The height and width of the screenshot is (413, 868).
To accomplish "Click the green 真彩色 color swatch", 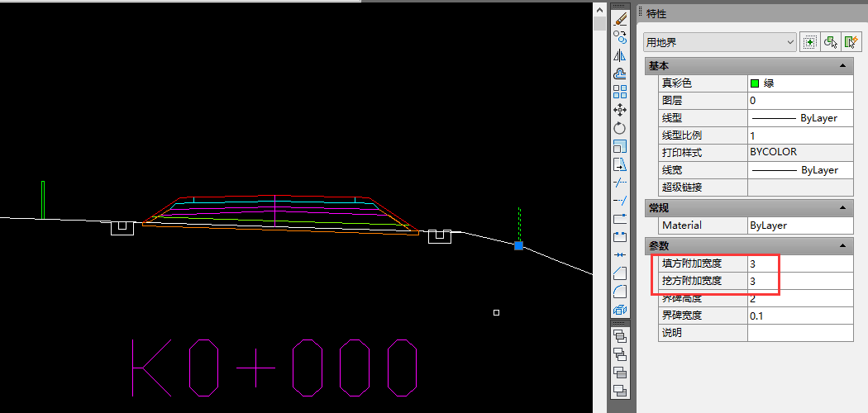I will click(755, 83).
